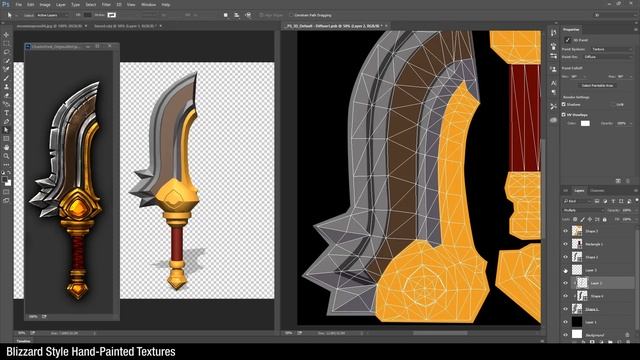
Task: Click the Properties panel trash icon
Action: tap(628, 181)
